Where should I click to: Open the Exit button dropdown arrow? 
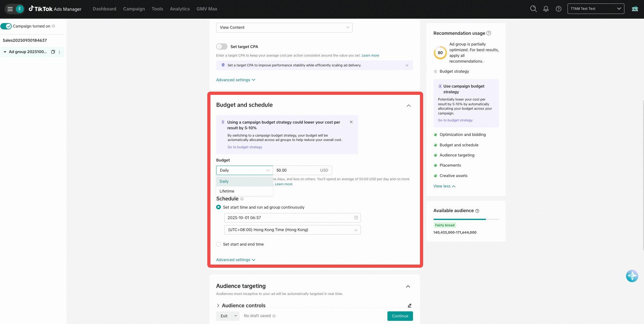[235, 316]
